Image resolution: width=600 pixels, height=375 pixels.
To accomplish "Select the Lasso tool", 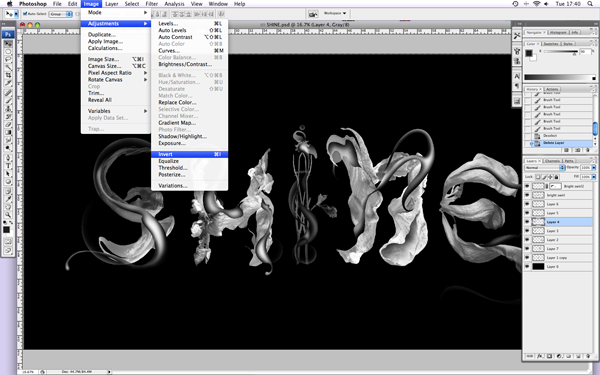I will pos(8,59).
